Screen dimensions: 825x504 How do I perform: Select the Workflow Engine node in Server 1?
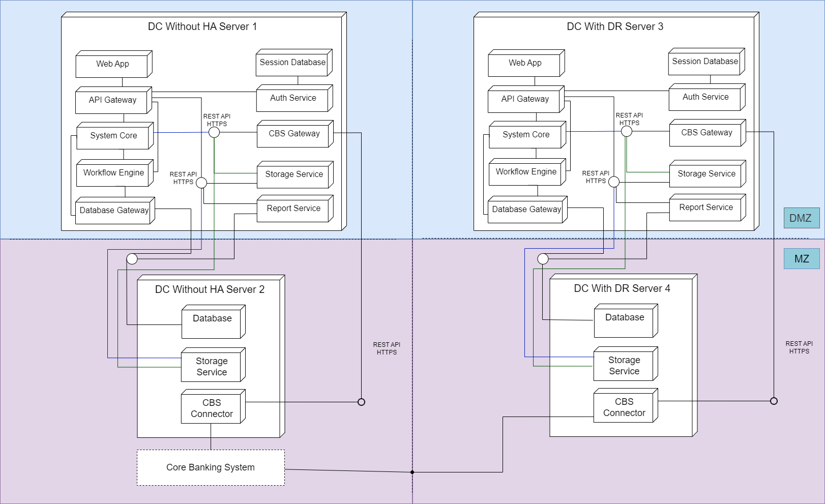coord(115,173)
